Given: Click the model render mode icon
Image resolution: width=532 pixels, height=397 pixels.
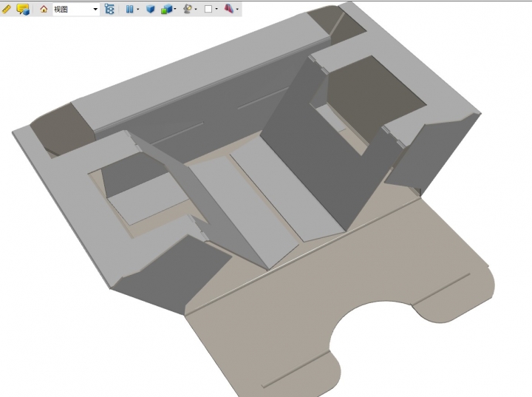Looking at the screenshot, I should 166,9.
